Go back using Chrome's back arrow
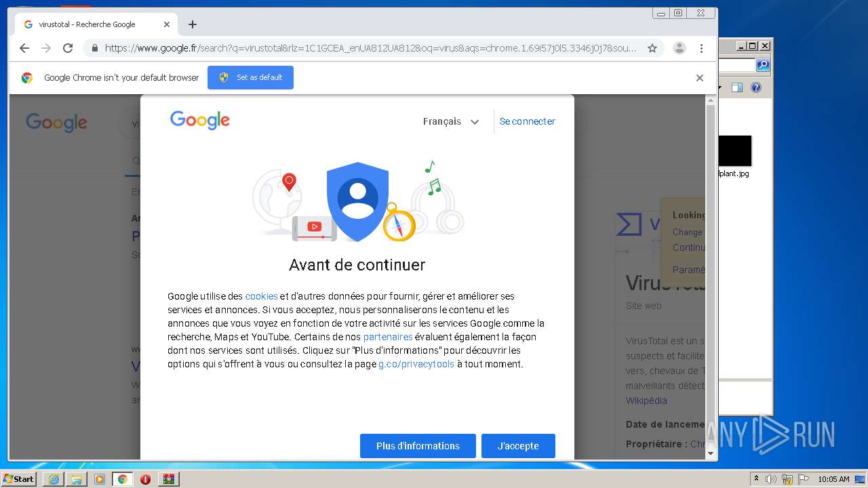868x488 pixels. (x=24, y=48)
